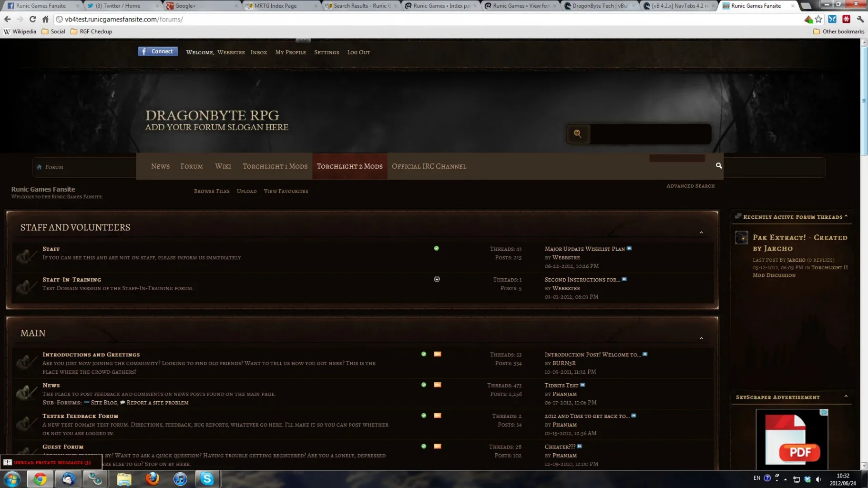Open Torchlight II Mod Discussion link
This screenshot has width=868, height=488.
(x=800, y=271)
